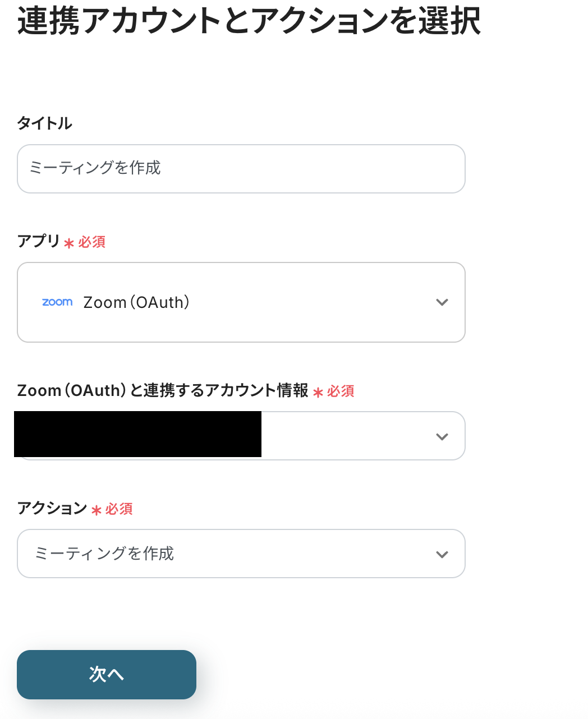Viewport: 588px width, 719px height.
Task: Click 必須 text next to アプリ
Action: pos(92,242)
